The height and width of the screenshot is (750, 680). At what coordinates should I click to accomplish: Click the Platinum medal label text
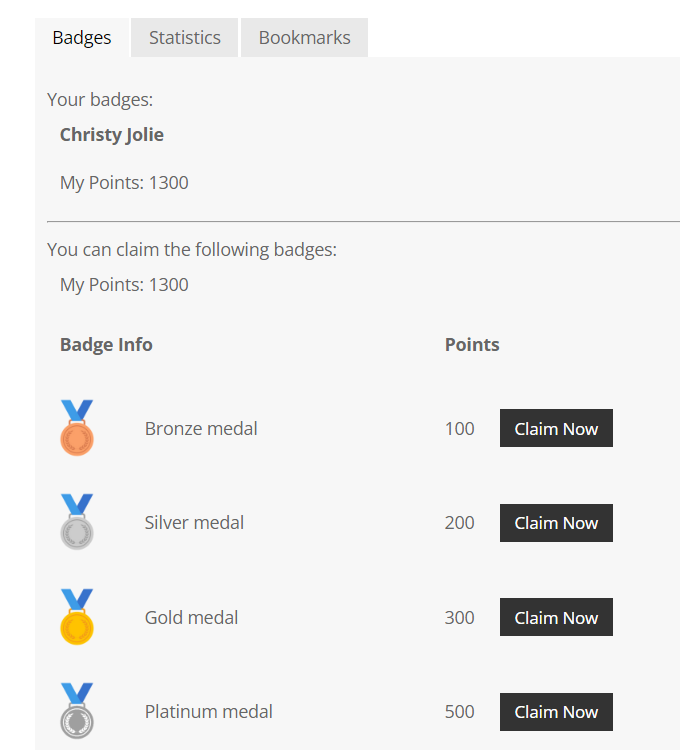point(208,712)
